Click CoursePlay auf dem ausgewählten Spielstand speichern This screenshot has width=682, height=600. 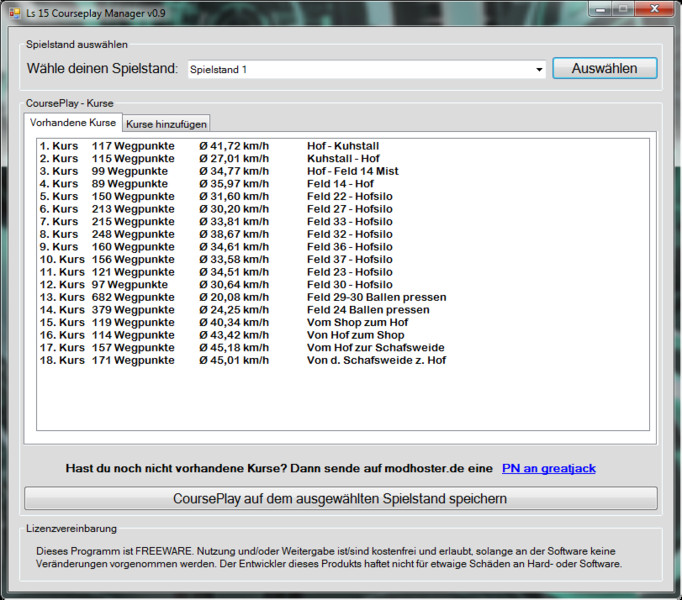[341, 498]
